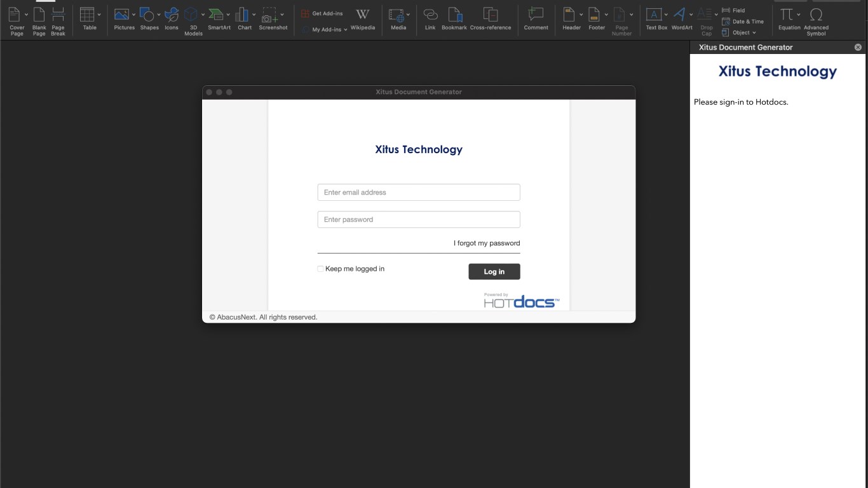Expand the Shapes dropdown arrow
This screenshot has width=868, height=488.
pyautogui.click(x=158, y=14)
